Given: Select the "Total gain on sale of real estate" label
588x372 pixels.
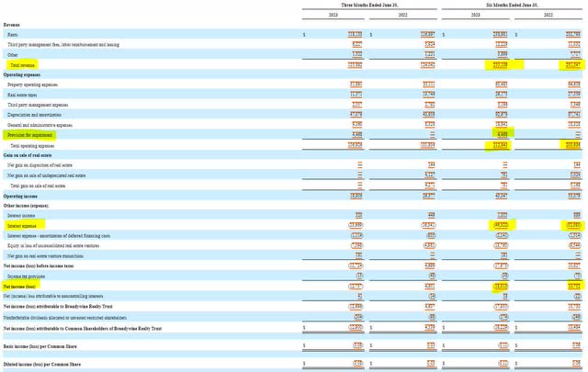Looking at the screenshot, I should coord(38,186).
